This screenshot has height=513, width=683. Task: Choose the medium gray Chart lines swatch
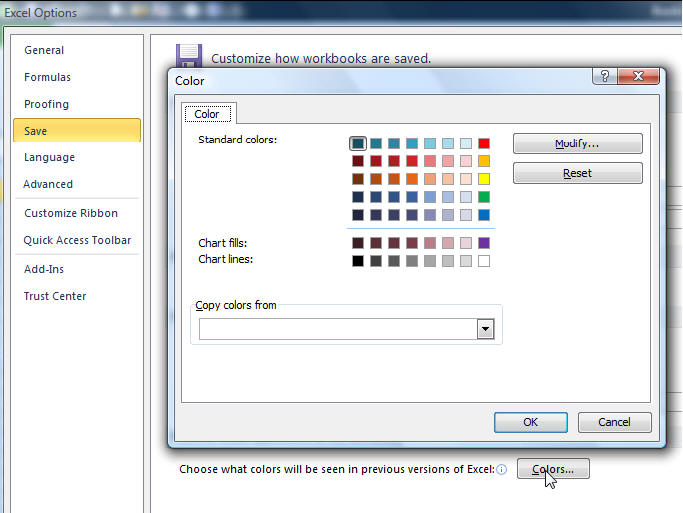click(x=412, y=261)
